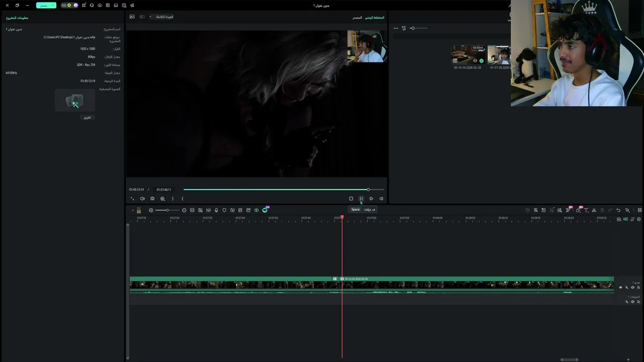
Task: Expand the arrow on the export button
Action: click(x=53, y=5)
